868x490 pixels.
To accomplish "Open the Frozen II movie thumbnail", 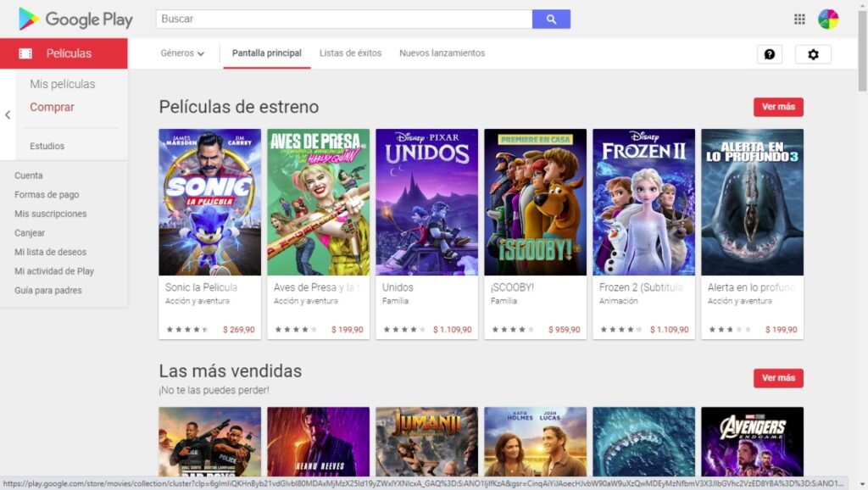I will [x=643, y=202].
